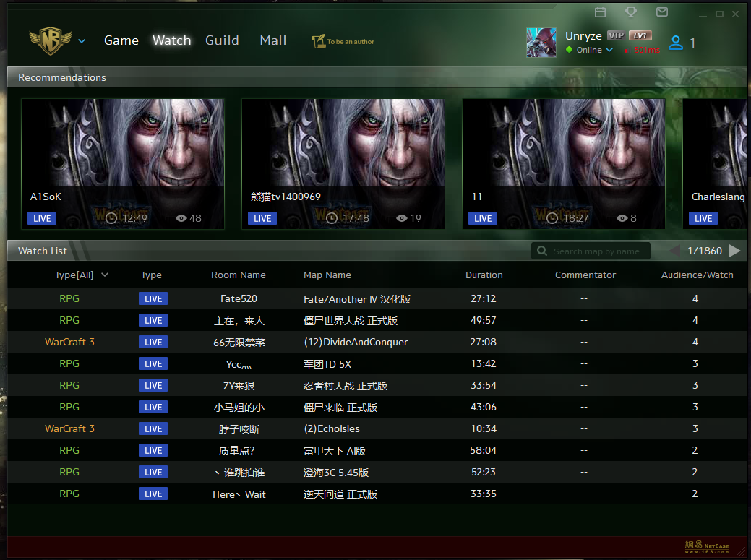Click the LIVE badge in Here丶Wait row
751x560 pixels.
[x=153, y=494]
